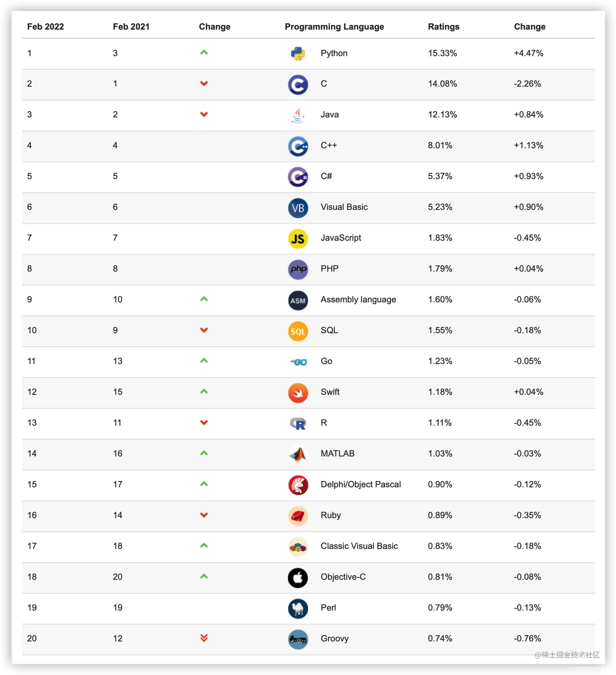
Task: Click the red Ruby gem icon
Action: tap(298, 516)
